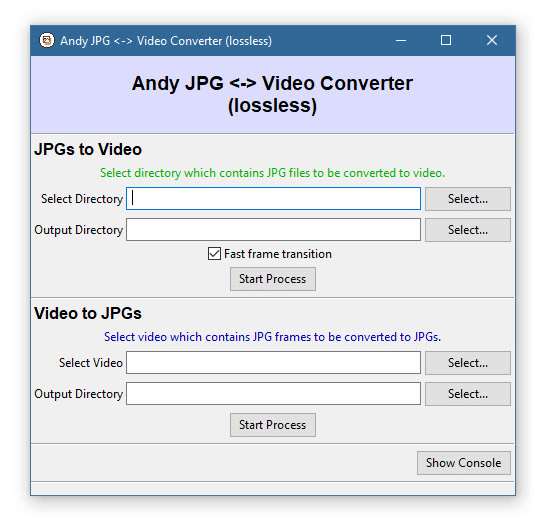Image resolution: width=550 pixels, height=527 pixels.
Task: Focus the Select Directory text field
Action: click(x=273, y=199)
